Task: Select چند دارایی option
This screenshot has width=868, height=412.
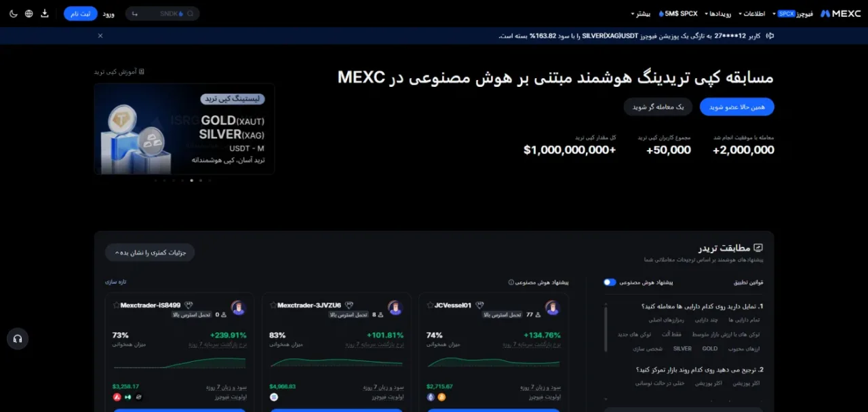Action: (707, 320)
